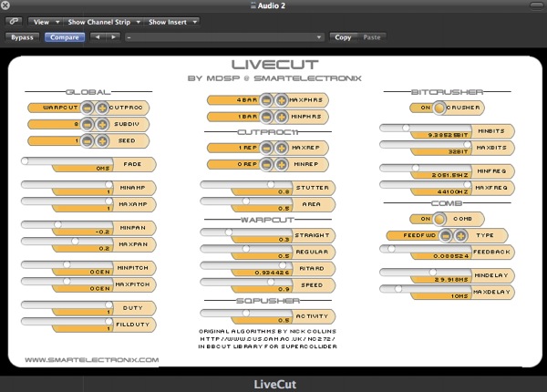Click the minus button for comb TYPE

(446, 236)
